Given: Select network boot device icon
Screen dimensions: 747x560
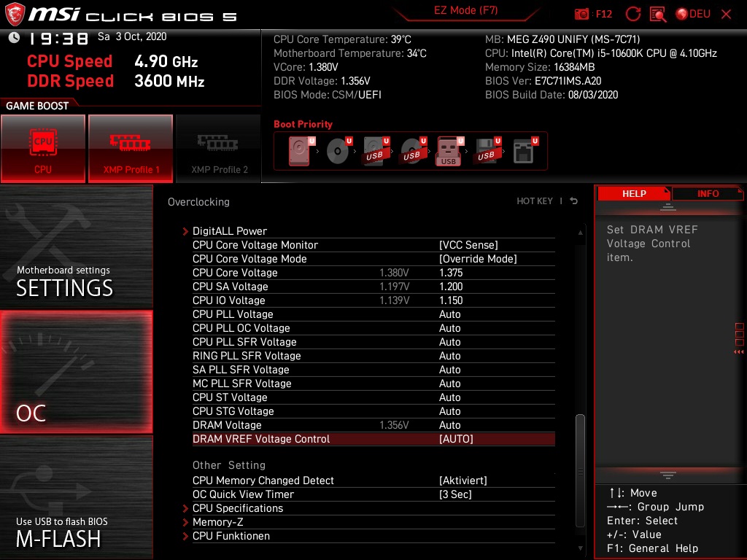Looking at the screenshot, I should coord(525,151).
